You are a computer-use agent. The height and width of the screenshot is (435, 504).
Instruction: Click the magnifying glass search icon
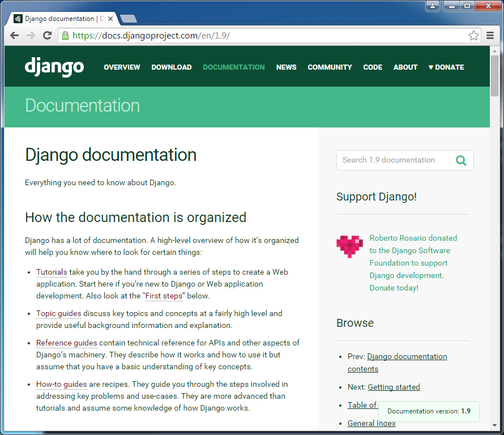pyautogui.click(x=462, y=160)
